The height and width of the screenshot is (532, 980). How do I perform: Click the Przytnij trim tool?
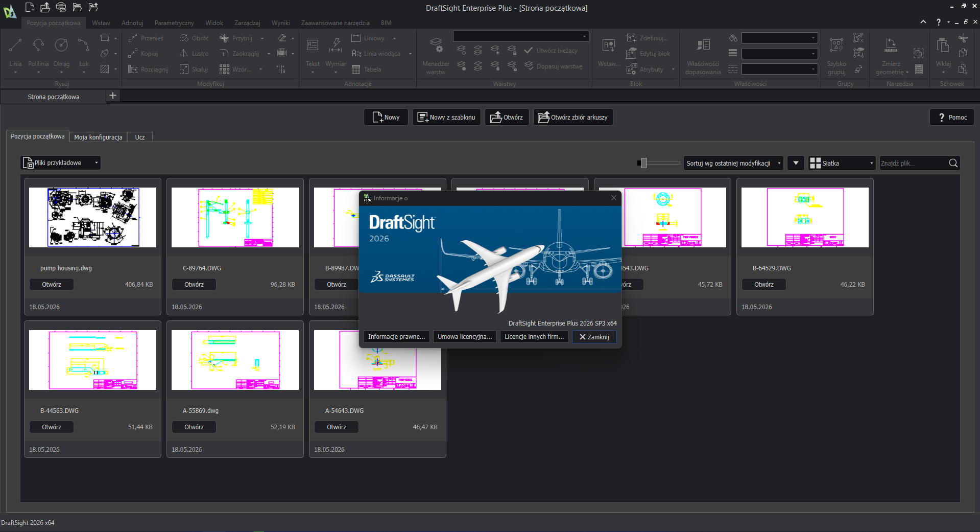coord(235,38)
